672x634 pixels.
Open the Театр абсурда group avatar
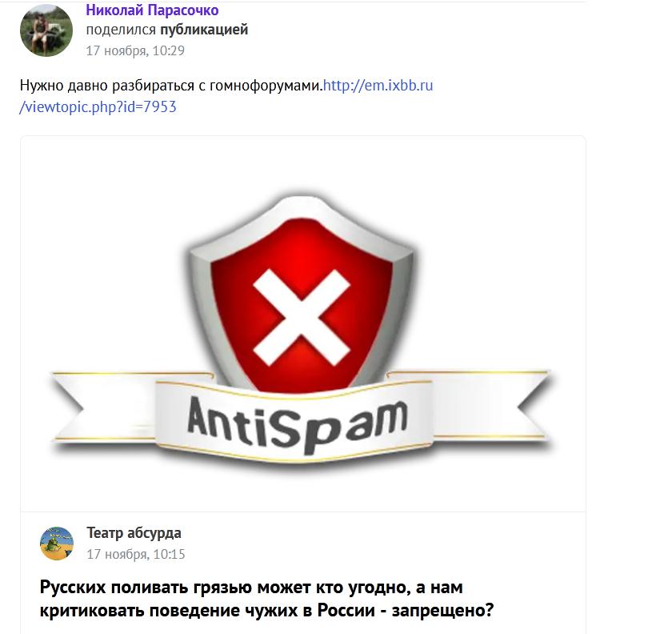(57, 543)
